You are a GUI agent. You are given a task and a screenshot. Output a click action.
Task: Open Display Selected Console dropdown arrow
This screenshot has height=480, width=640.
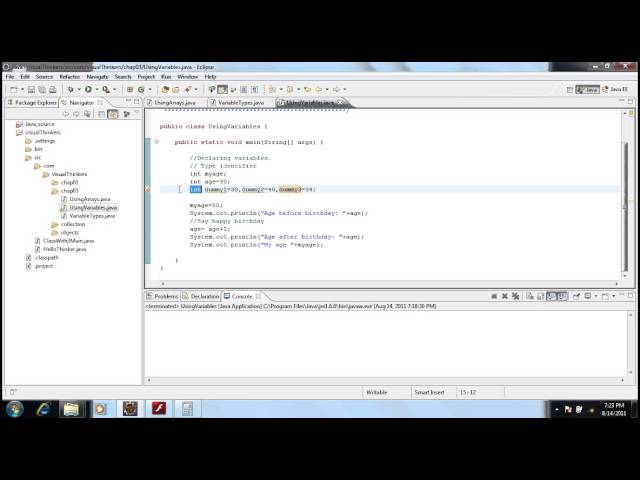[596, 296]
